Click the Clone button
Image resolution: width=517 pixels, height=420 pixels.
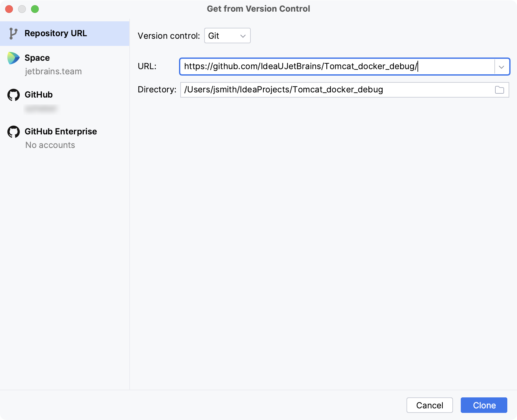coord(484,405)
